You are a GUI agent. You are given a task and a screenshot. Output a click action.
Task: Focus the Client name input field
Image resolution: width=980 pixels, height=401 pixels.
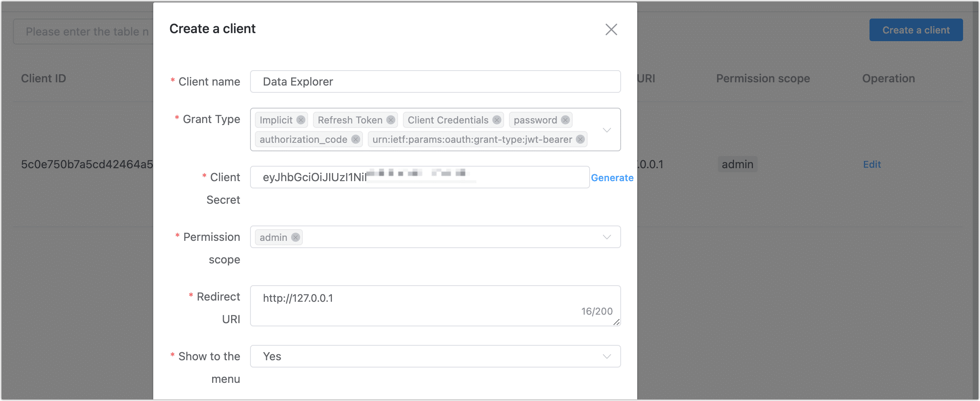click(435, 82)
